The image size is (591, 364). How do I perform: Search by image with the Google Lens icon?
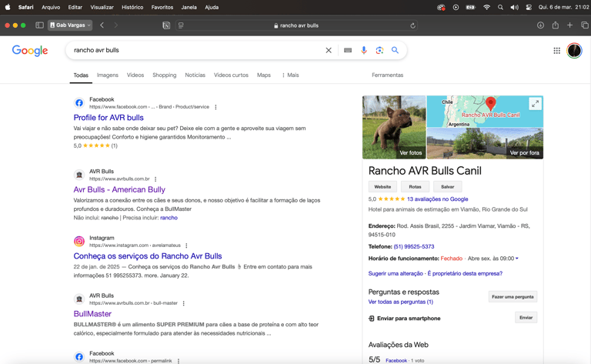tap(379, 50)
